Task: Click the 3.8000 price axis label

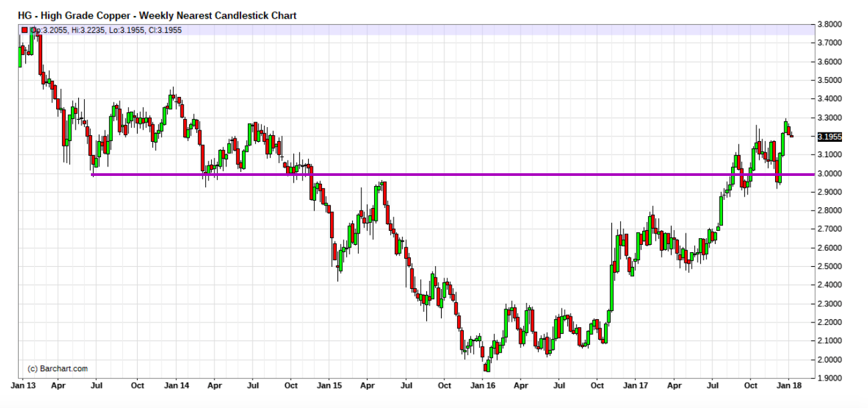Action: click(x=830, y=24)
